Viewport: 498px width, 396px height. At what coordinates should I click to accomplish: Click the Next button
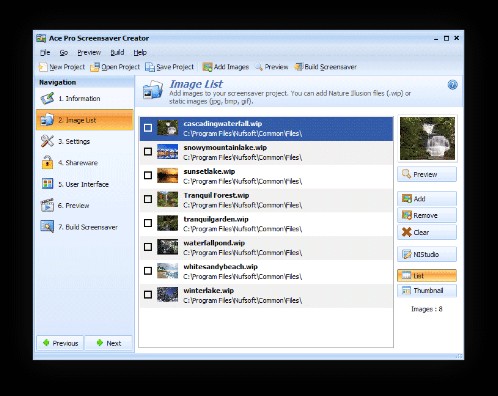coord(109,343)
